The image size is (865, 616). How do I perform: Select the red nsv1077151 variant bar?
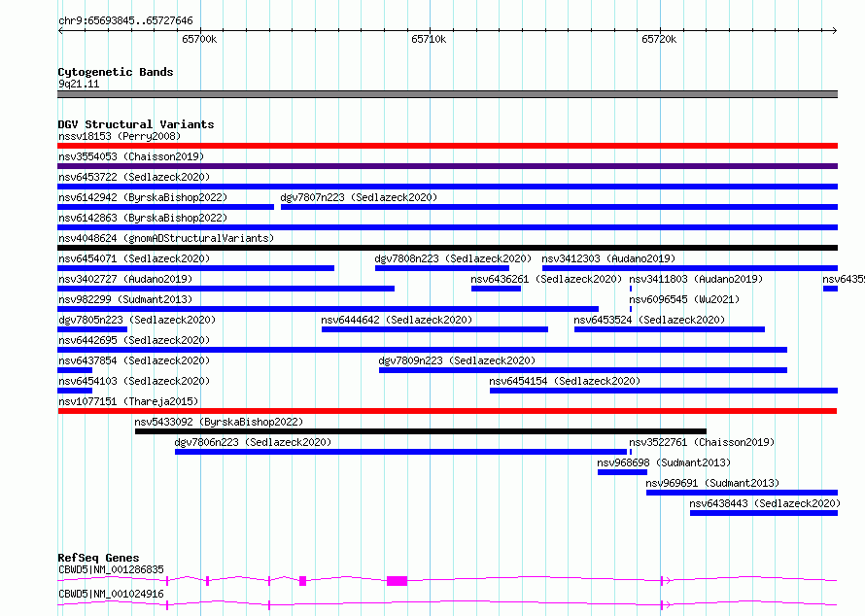click(x=447, y=411)
